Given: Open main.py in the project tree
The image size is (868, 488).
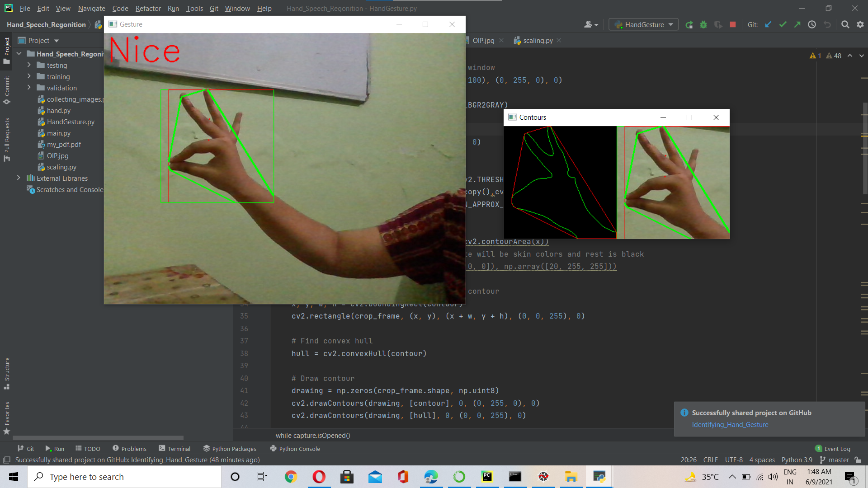Looking at the screenshot, I should (x=59, y=133).
